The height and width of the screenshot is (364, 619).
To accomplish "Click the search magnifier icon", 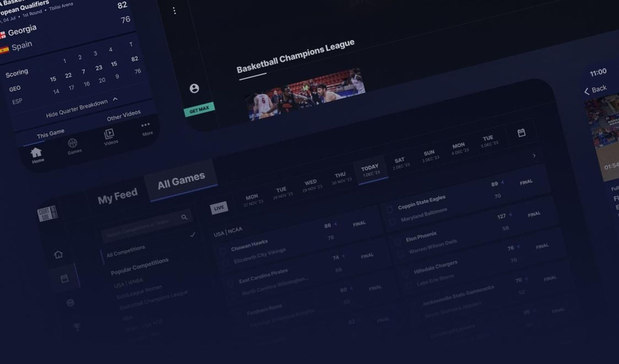I will tap(184, 217).
